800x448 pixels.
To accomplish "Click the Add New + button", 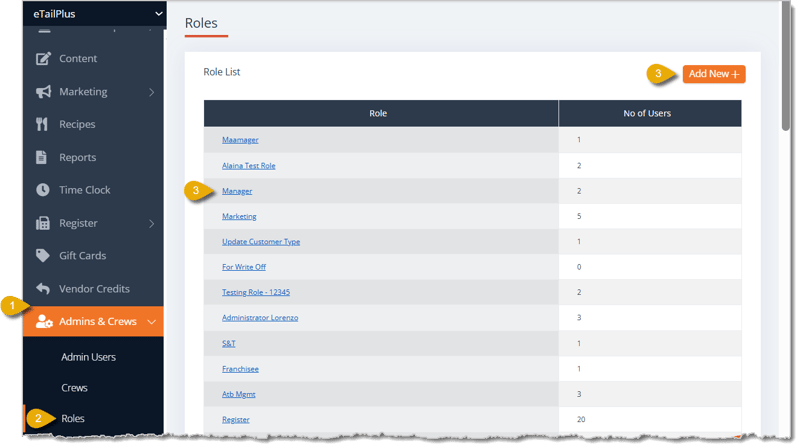I will [714, 74].
